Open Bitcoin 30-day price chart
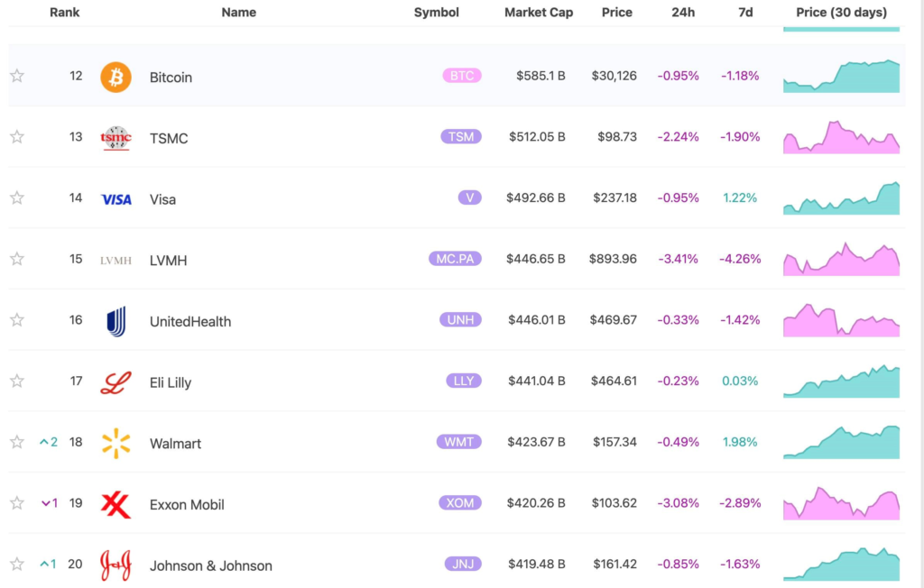Viewport: 924px width, 588px height. point(841,76)
